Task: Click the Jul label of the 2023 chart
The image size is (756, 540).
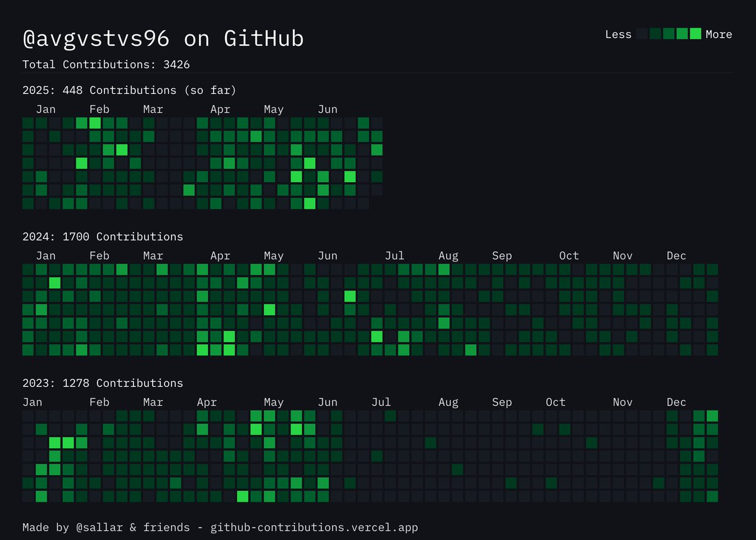Action: pos(381,402)
